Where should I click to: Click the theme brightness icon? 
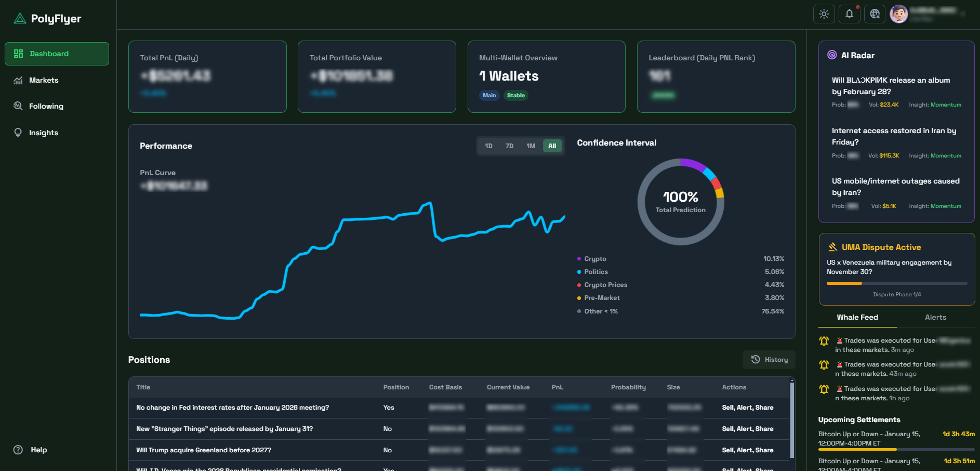click(x=824, y=14)
